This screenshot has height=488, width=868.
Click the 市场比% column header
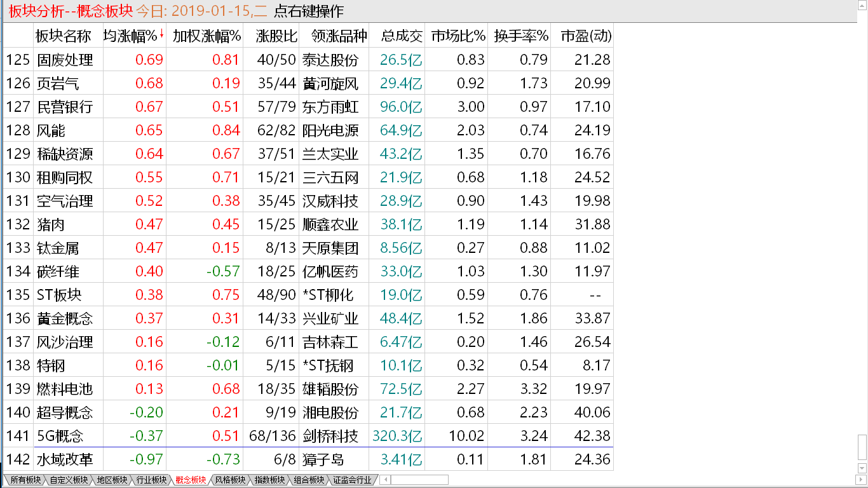click(458, 36)
